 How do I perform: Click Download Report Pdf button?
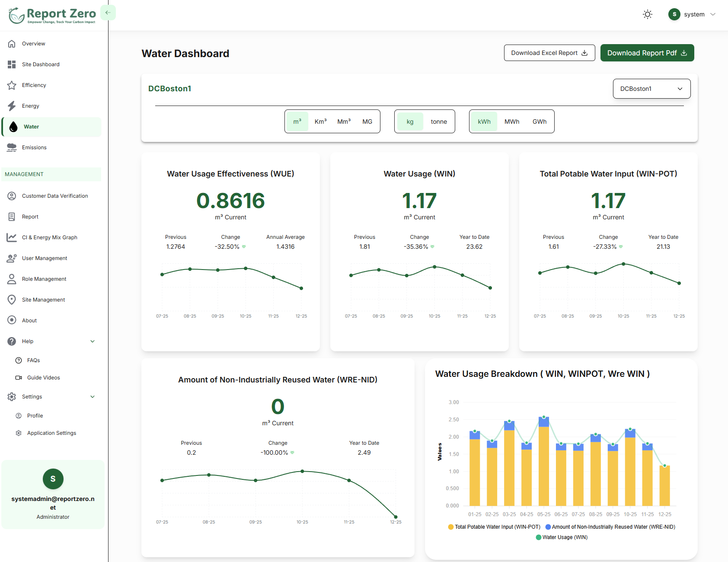tap(647, 53)
